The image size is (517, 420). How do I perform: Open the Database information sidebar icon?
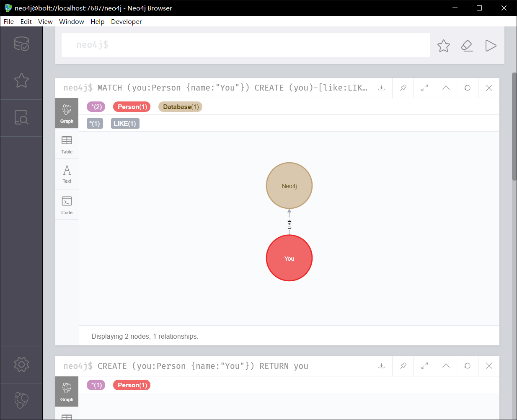[x=21, y=44]
